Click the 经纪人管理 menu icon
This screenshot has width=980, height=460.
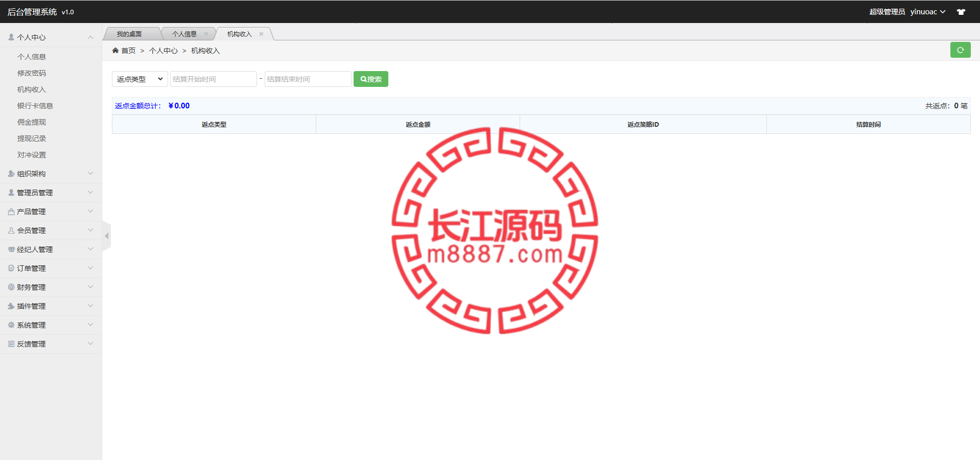click(x=11, y=249)
